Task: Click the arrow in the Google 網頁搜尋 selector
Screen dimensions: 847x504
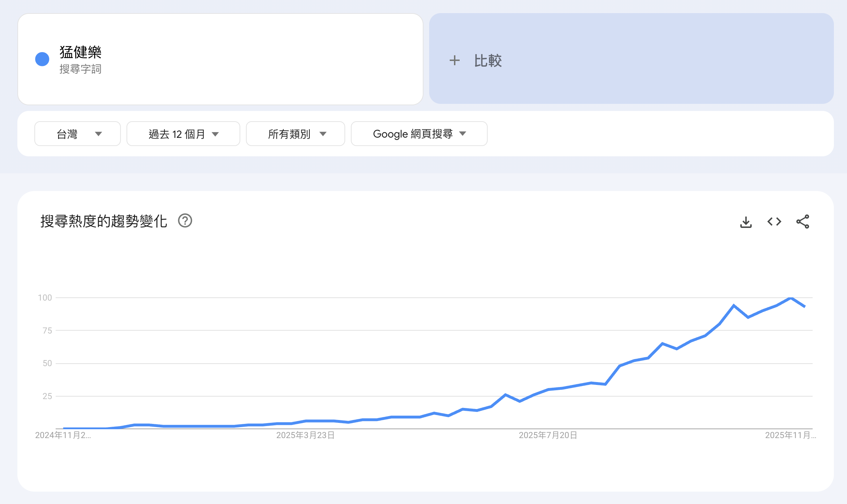Action: pyautogui.click(x=462, y=134)
